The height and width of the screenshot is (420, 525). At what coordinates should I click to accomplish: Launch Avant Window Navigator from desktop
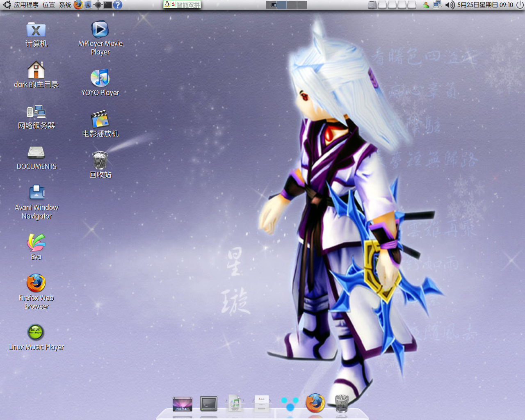(x=37, y=203)
